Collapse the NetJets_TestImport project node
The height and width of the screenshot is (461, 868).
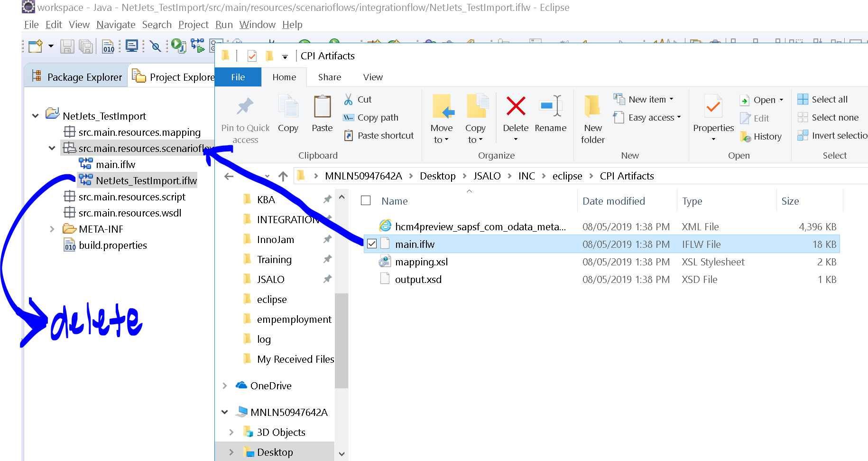click(36, 116)
